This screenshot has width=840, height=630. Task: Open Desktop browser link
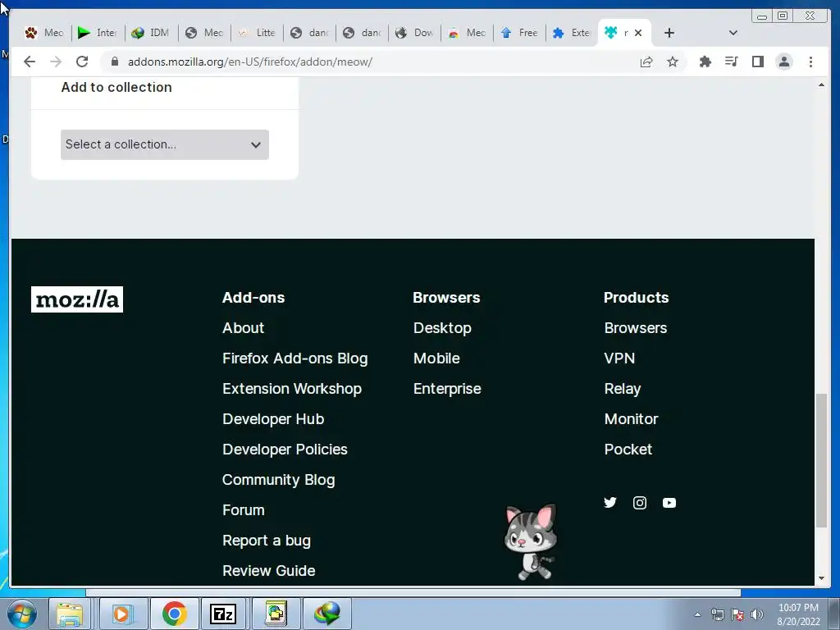[x=442, y=328]
